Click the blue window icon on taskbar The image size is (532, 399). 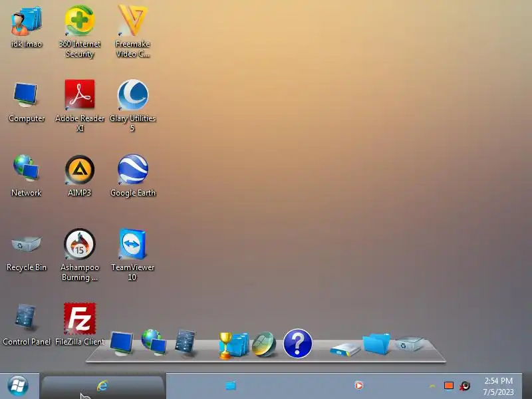point(231,386)
